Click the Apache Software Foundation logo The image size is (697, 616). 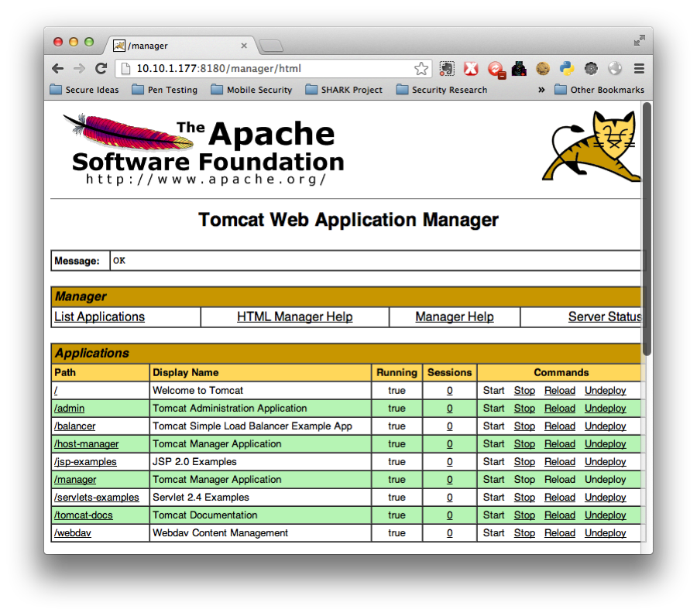click(204, 149)
